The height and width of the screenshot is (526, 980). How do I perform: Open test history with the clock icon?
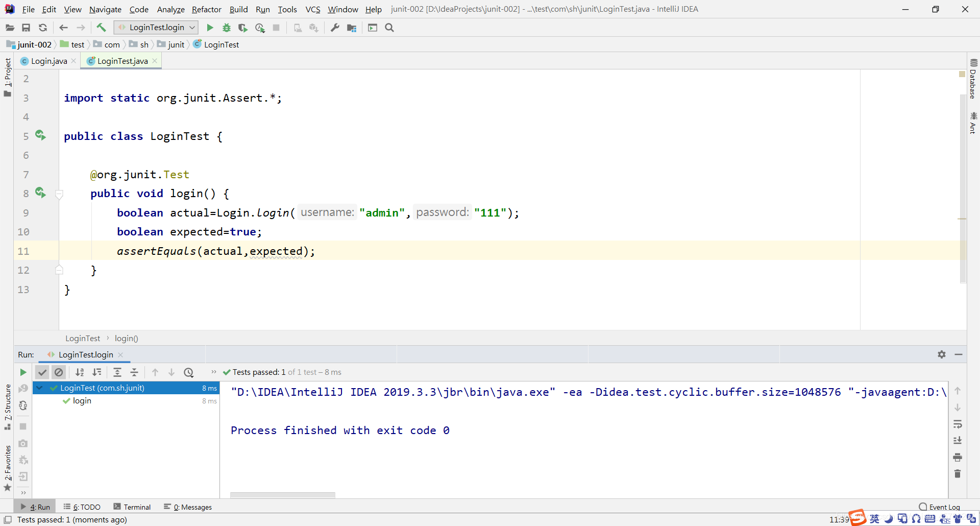189,372
